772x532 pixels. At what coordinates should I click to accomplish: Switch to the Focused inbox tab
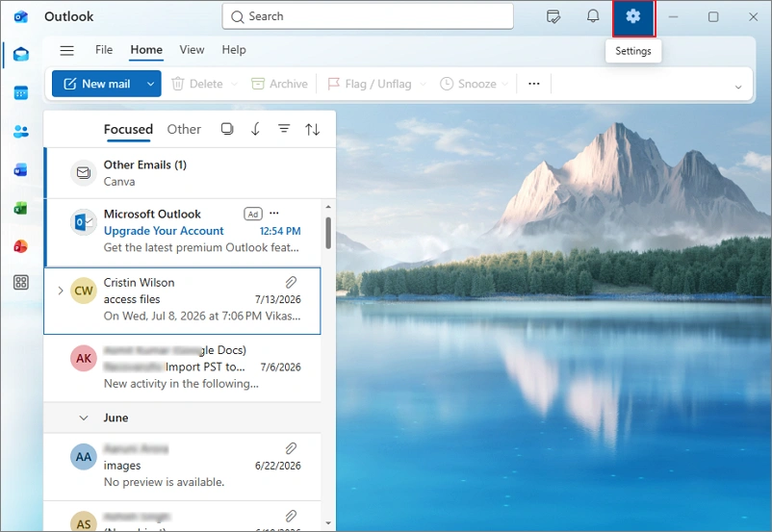coord(128,130)
